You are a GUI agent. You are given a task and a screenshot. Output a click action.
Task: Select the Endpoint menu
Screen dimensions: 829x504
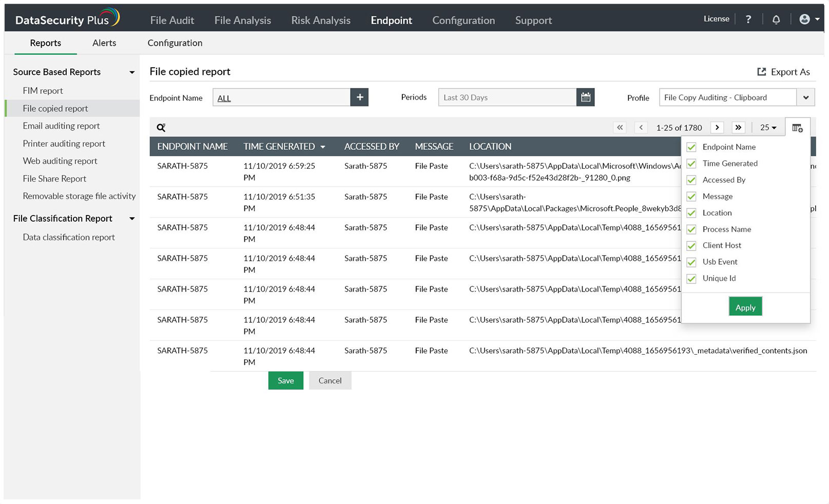pyautogui.click(x=391, y=20)
